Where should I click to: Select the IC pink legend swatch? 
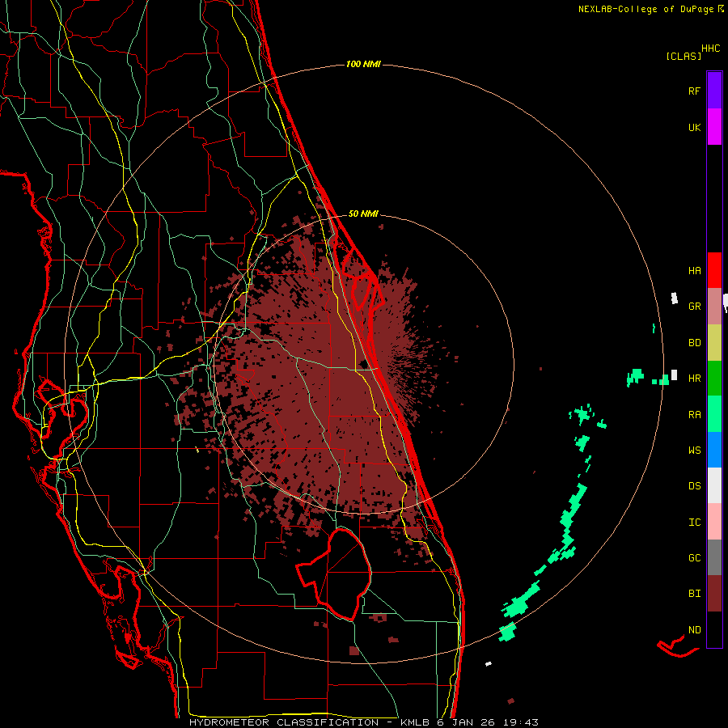click(714, 522)
